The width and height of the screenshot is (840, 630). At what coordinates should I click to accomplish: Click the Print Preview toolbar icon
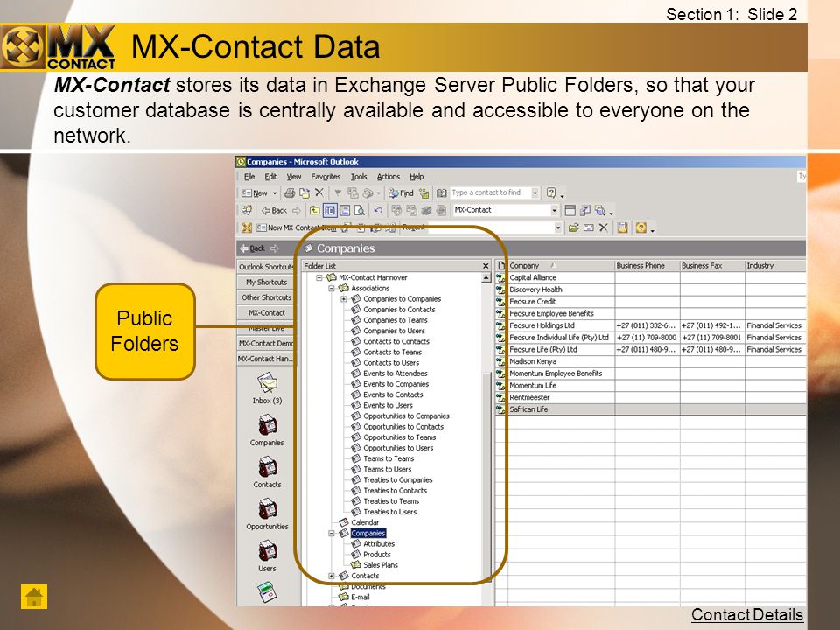coord(360,211)
